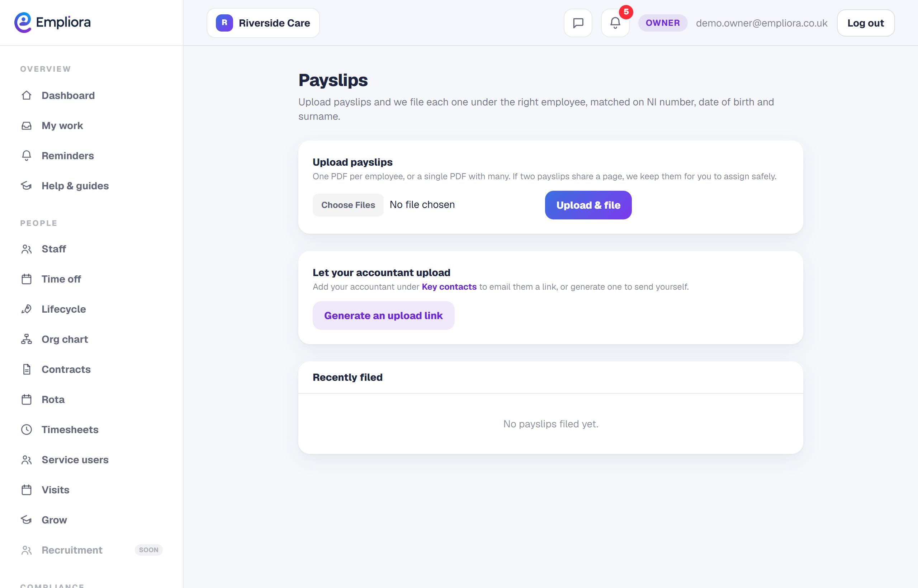The height and width of the screenshot is (588, 918).
Task: Open Lifecycle via the rocket icon
Action: 26,309
